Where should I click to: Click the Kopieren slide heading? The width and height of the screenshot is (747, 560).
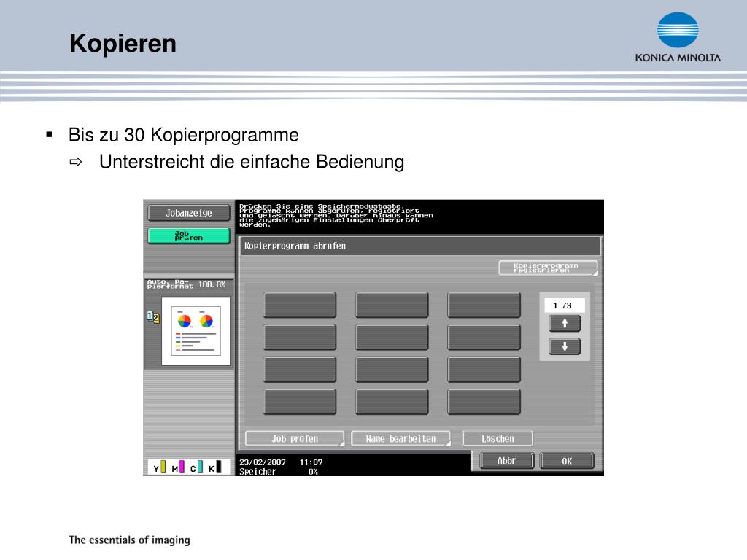coord(123,43)
